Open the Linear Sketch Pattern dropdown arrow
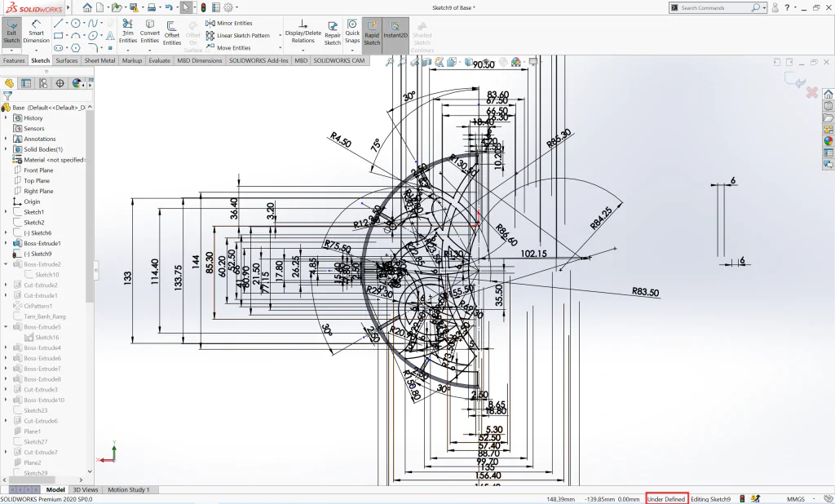The image size is (835, 504). pyautogui.click(x=281, y=36)
